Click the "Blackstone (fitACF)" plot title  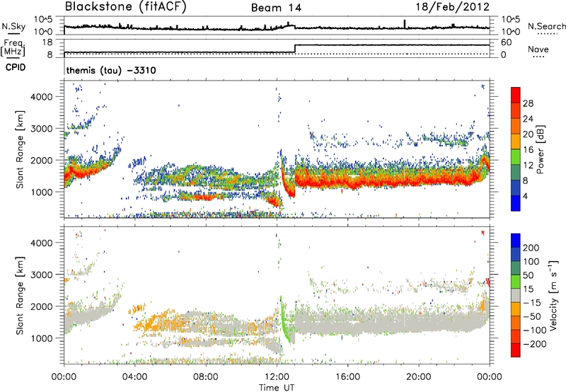click(x=125, y=7)
